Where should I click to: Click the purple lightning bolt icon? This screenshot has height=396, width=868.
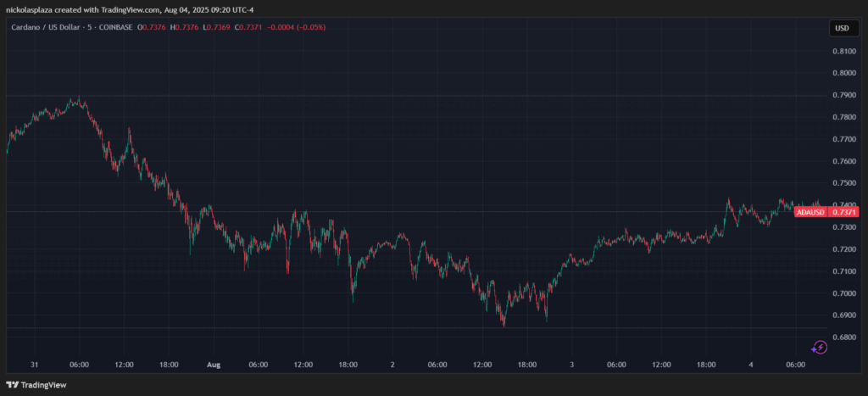pos(819,347)
